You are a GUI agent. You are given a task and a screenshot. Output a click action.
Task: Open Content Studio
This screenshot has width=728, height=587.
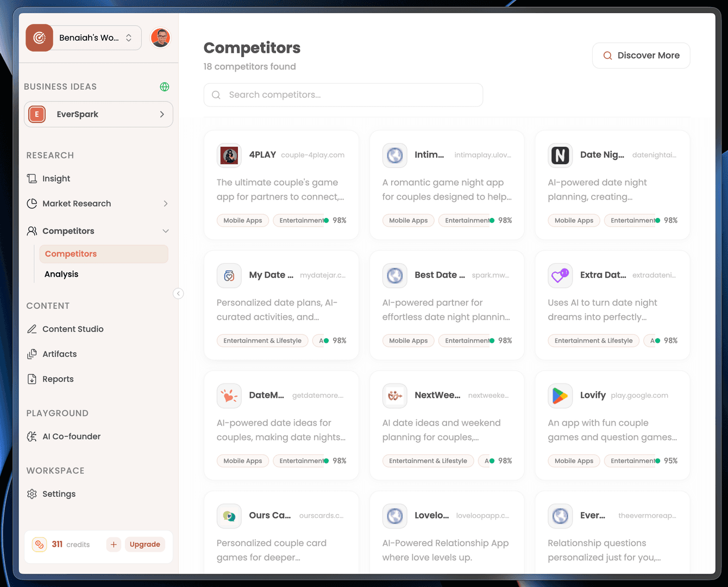click(73, 329)
